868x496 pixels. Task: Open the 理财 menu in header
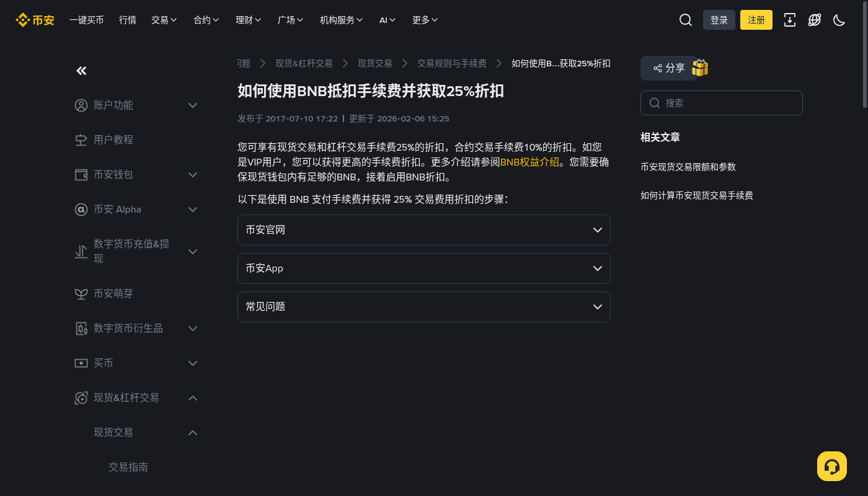(249, 20)
